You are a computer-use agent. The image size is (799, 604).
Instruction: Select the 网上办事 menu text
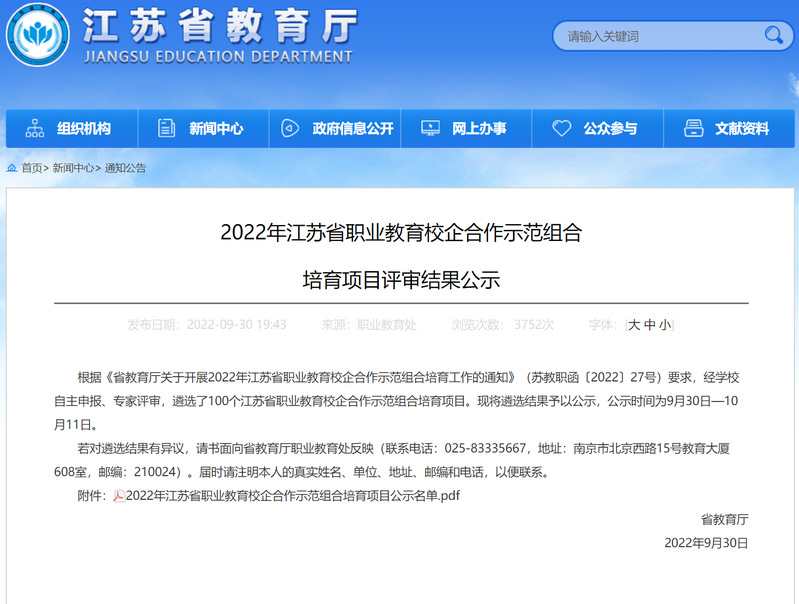(x=479, y=128)
